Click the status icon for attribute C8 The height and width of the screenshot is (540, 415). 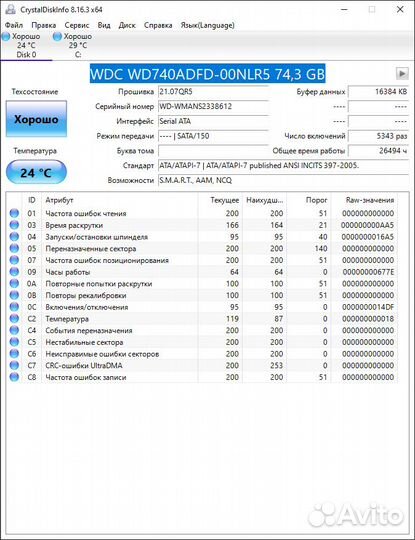14,377
